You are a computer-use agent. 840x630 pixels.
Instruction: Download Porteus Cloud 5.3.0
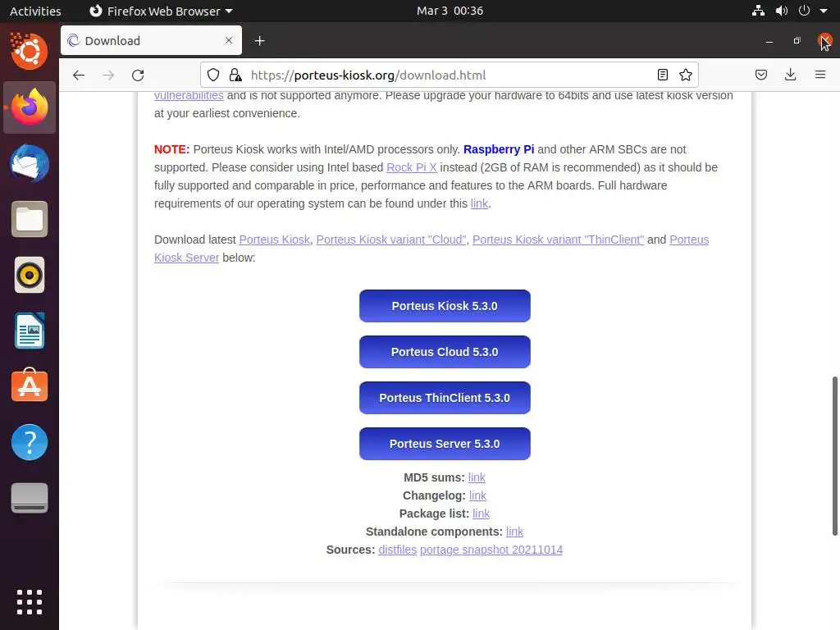(x=445, y=352)
